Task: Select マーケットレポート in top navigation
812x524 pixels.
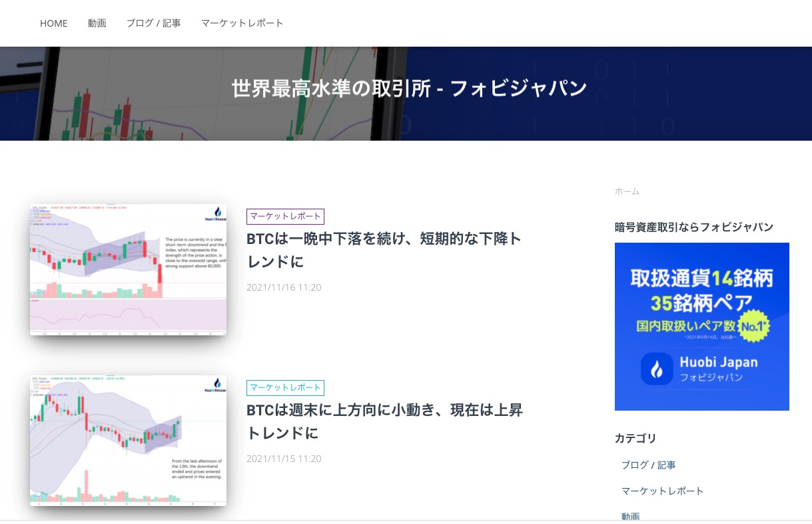Action: point(242,23)
